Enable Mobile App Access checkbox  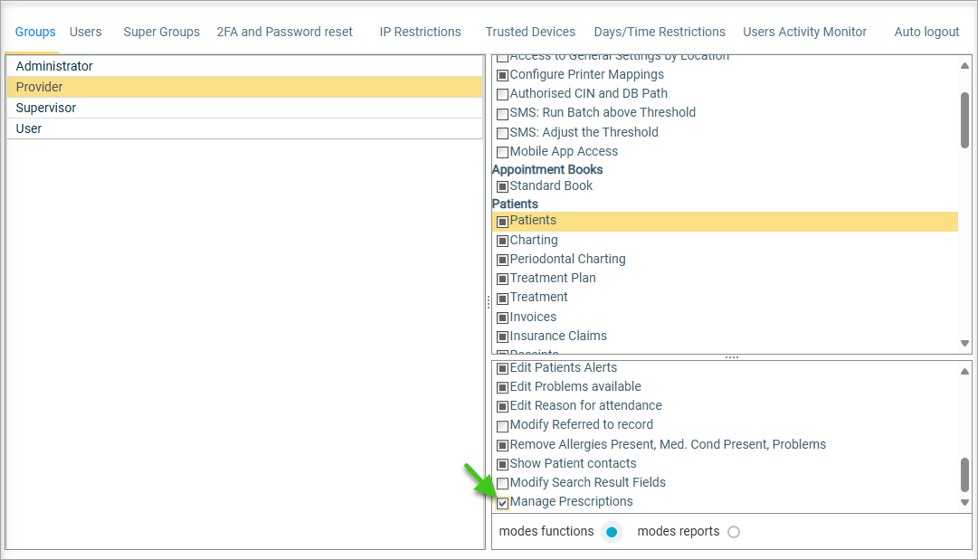click(x=502, y=152)
